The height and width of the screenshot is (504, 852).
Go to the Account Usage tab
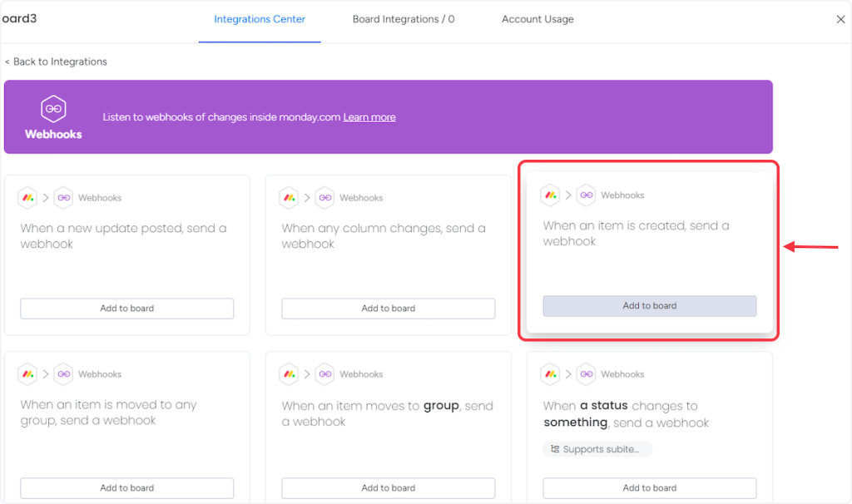click(x=537, y=19)
